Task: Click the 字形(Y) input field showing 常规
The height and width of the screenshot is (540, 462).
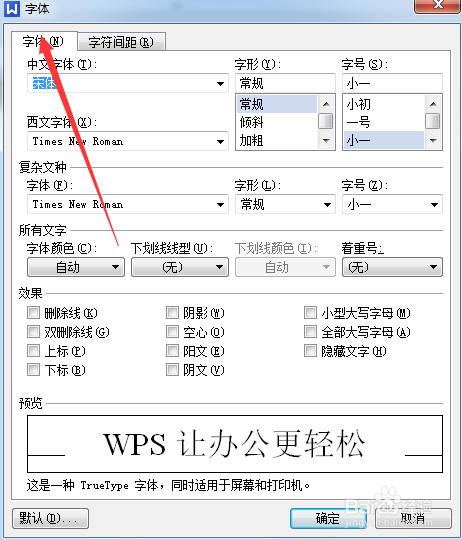Action: [285, 83]
